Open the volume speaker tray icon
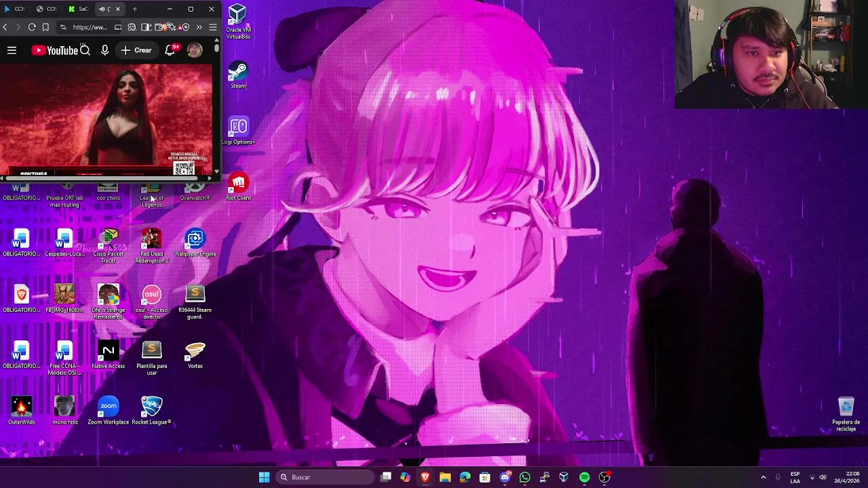 [x=823, y=477]
